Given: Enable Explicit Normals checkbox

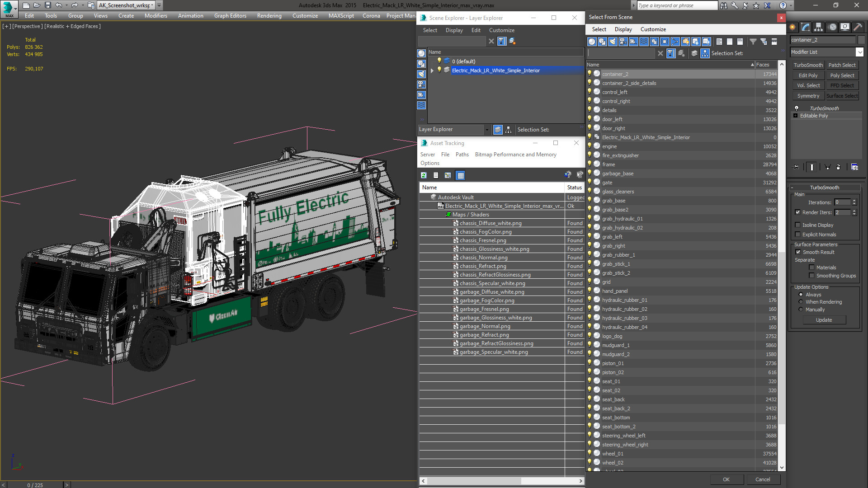Looking at the screenshot, I should click(797, 235).
